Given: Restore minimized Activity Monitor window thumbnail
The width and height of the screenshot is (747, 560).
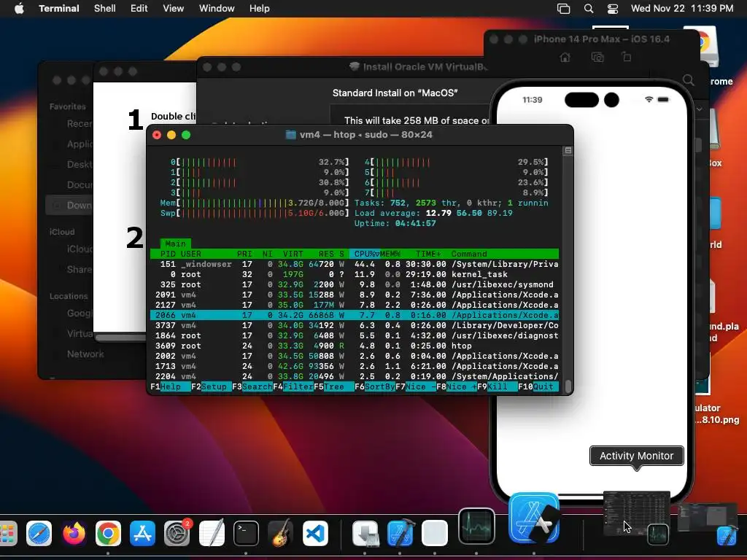Looking at the screenshot, I should click(x=637, y=516).
